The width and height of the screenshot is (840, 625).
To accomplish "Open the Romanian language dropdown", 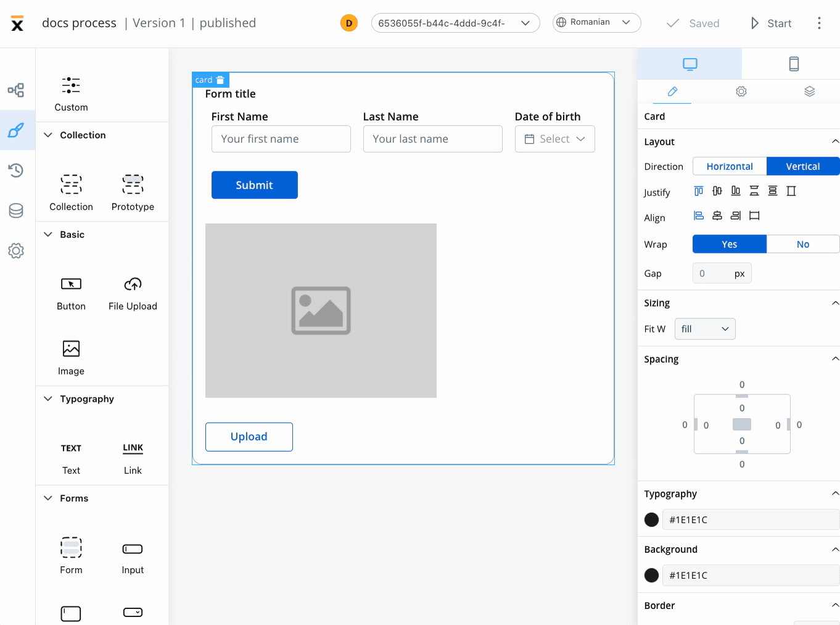I will (596, 22).
